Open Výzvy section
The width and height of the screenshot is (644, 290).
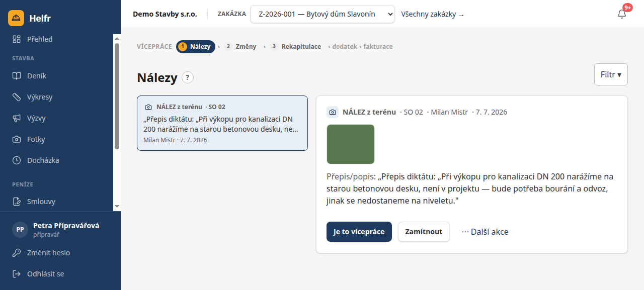pyautogui.click(x=56, y=118)
